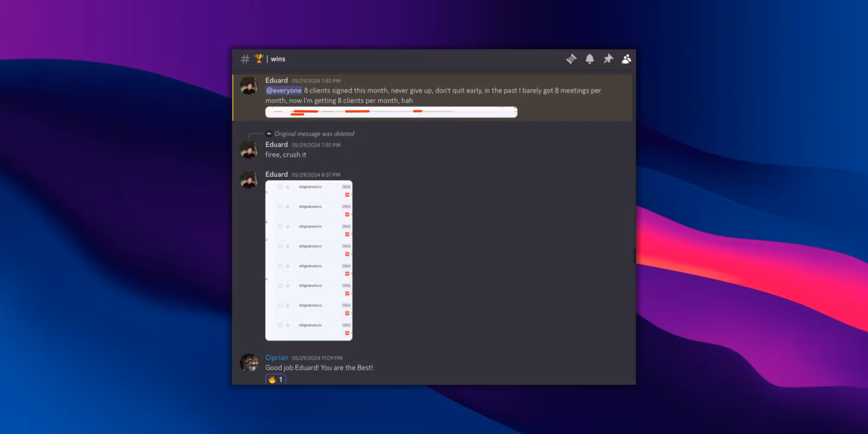Screen dimensions: 868x434
Task: Click the chat scrollbar on the right edge
Action: 634,255
